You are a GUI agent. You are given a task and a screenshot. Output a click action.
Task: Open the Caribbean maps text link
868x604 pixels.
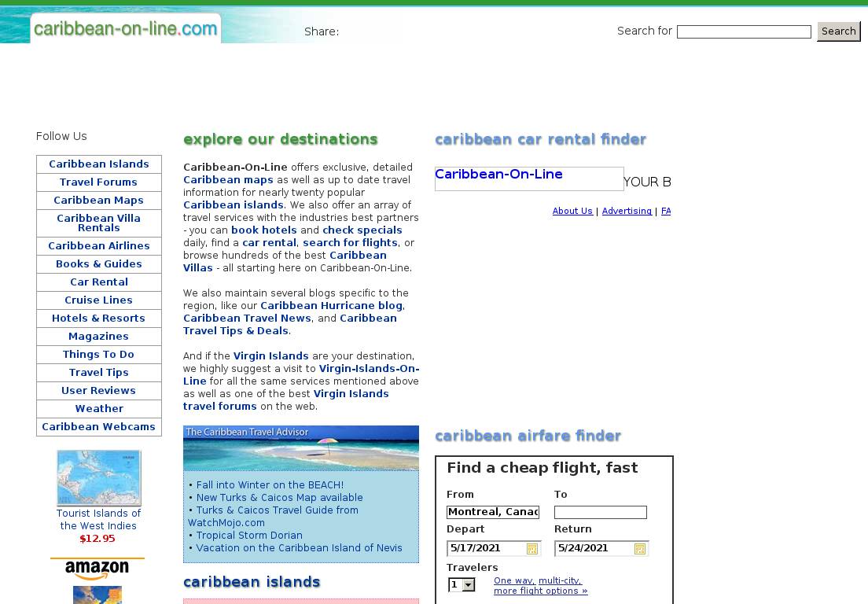tap(228, 180)
